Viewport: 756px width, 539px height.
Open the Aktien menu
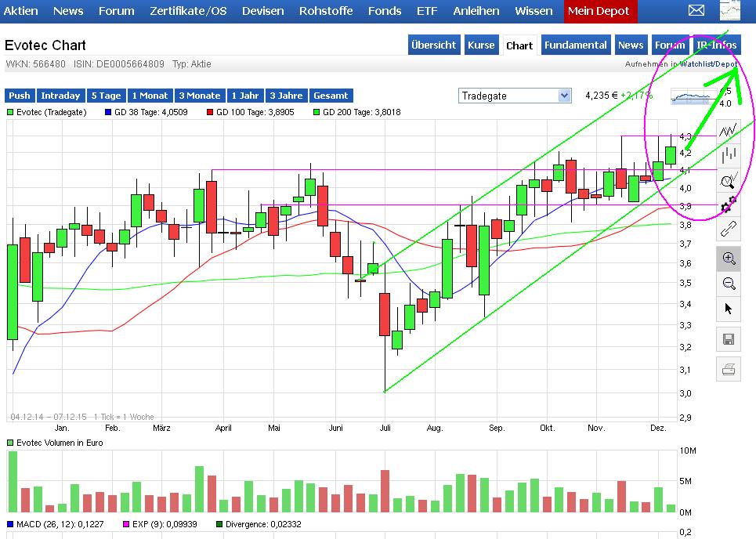pos(20,11)
